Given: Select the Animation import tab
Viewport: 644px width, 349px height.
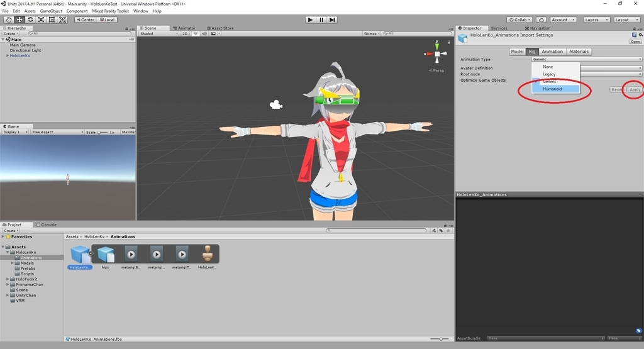Looking at the screenshot, I should coord(552,52).
